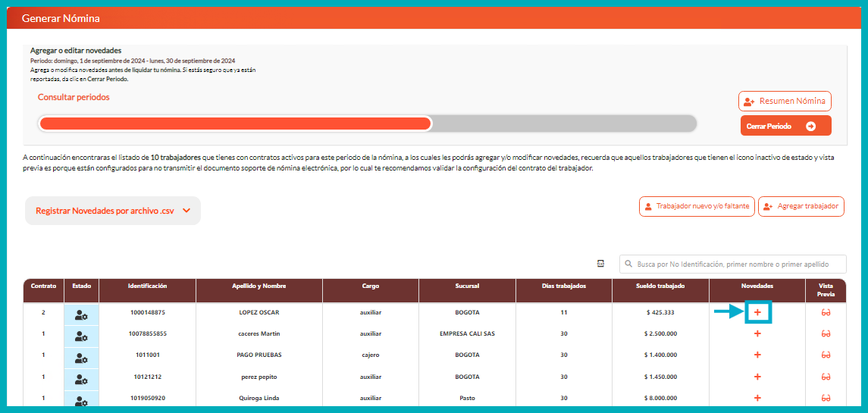Add novedades for PAGO PRUEBAS
868x413 pixels.
(x=757, y=355)
